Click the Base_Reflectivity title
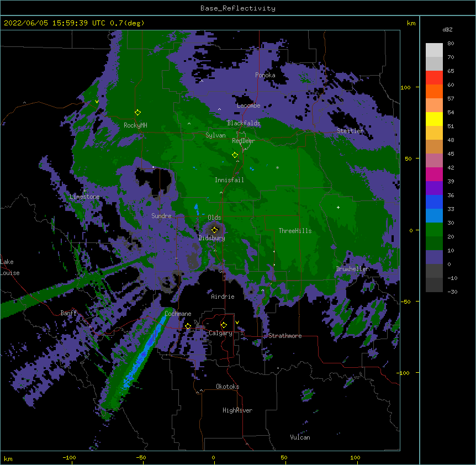Viewport: 476px width, 465px height. [x=238, y=8]
